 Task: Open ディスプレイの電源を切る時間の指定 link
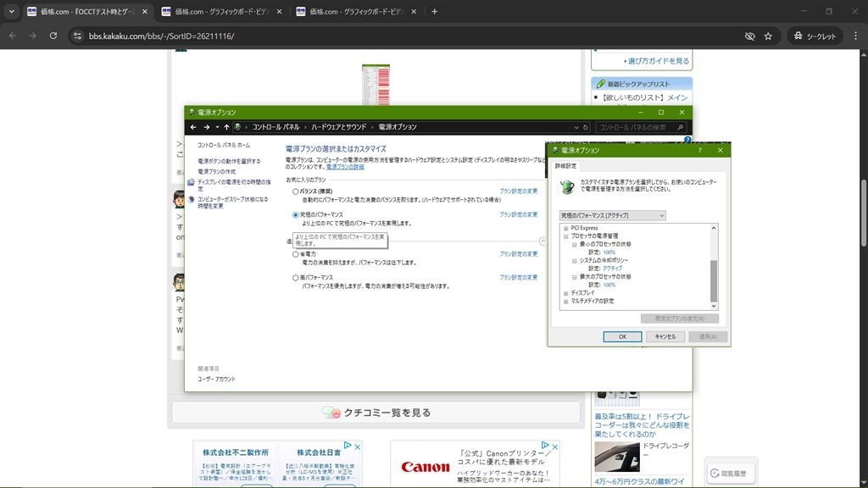pos(234,185)
